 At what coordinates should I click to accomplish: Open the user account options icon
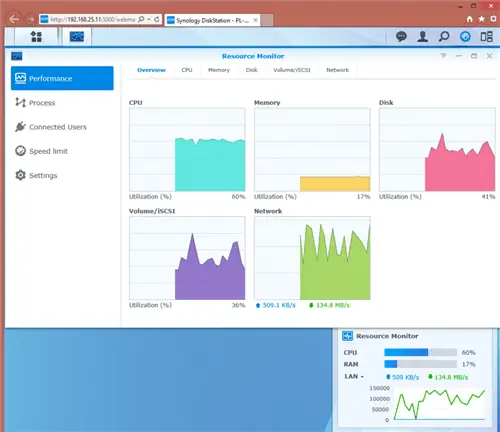[x=423, y=36]
